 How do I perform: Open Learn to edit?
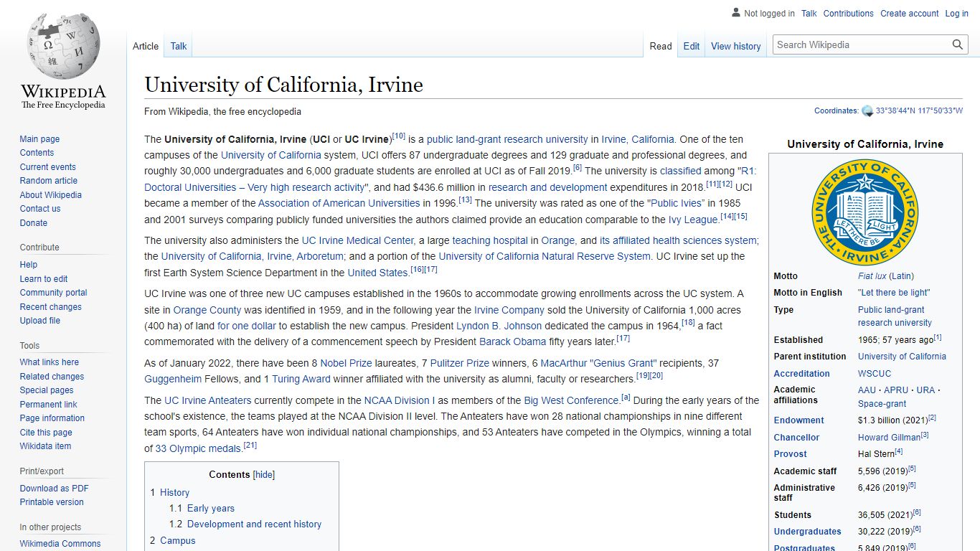[x=44, y=279]
